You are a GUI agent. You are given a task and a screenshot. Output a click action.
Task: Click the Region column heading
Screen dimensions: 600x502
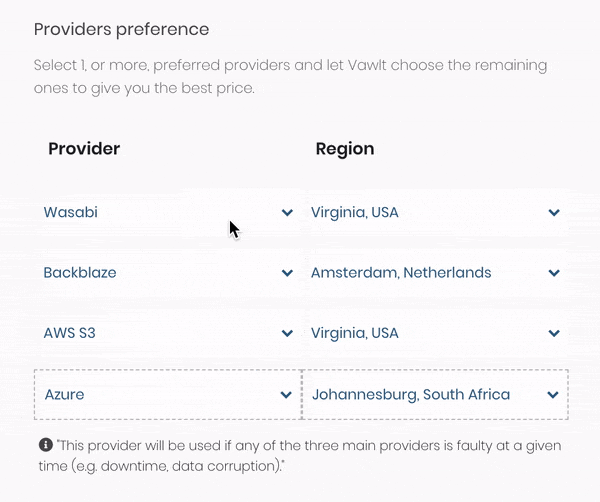[x=345, y=149]
